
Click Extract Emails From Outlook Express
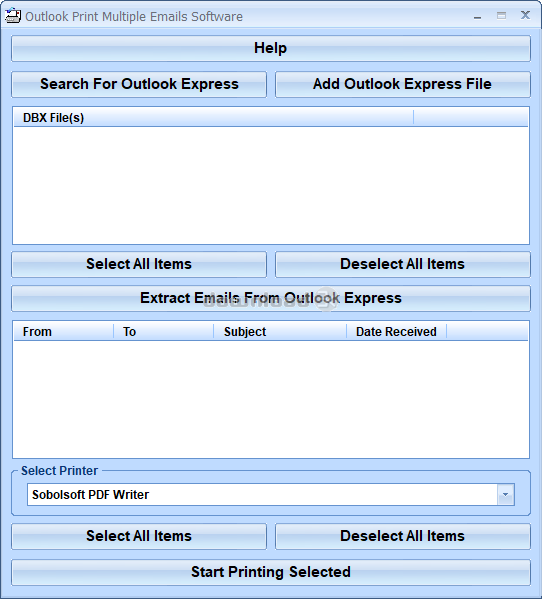(271, 298)
